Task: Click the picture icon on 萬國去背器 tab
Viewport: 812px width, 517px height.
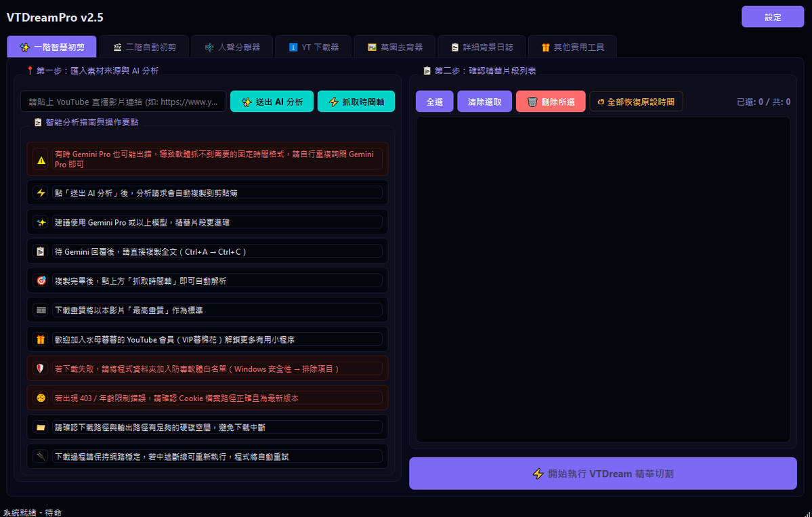Action: coord(372,47)
